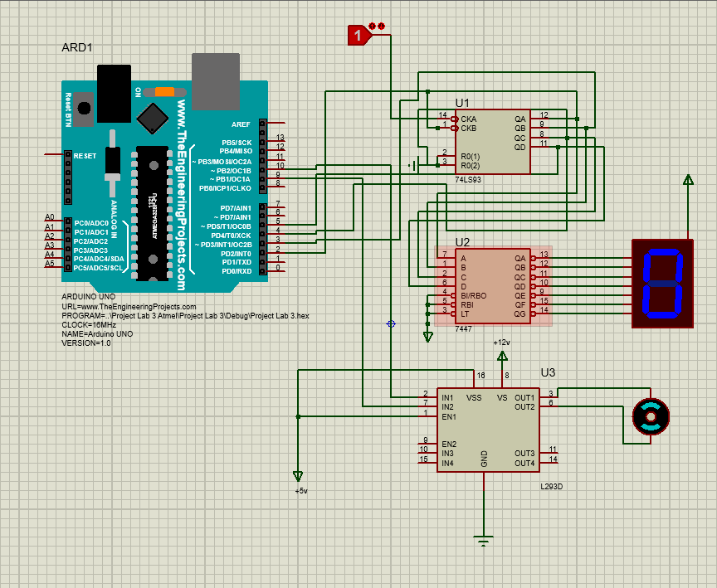717x588 pixels.
Task: Click the QA output pin 12 on U1
Action: tap(539, 119)
